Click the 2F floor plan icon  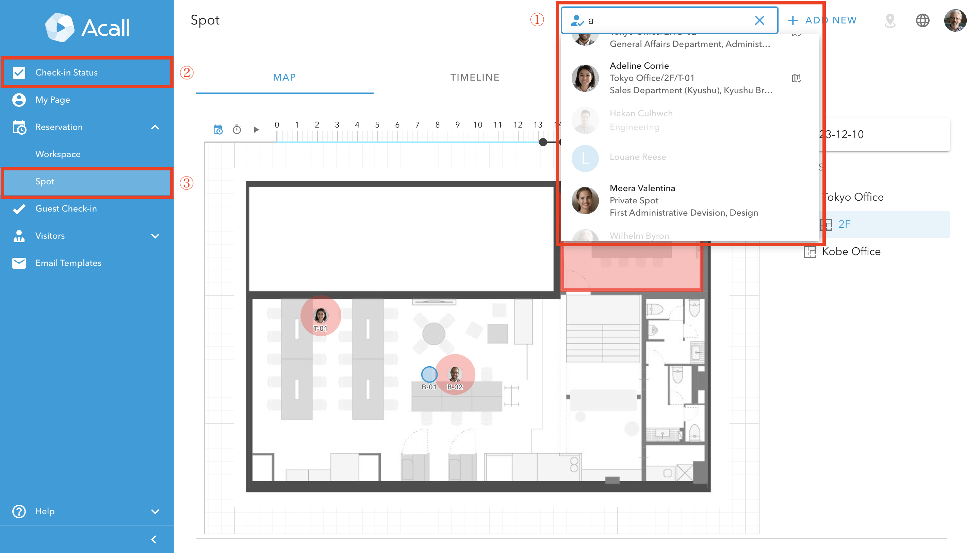coord(826,224)
